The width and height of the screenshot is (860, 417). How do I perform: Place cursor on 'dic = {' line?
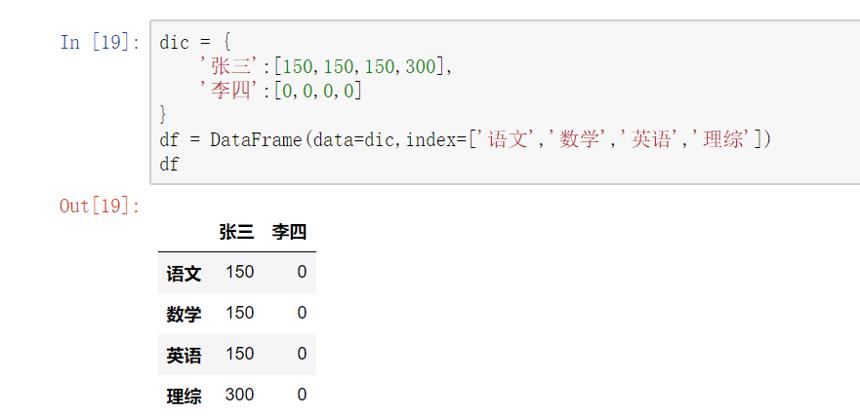tap(195, 42)
